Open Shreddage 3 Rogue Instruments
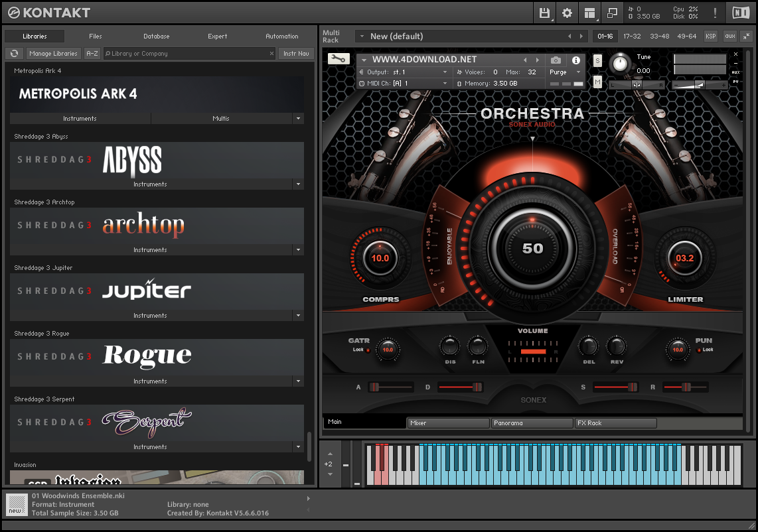Image resolution: width=758 pixels, height=532 pixels. tap(151, 381)
